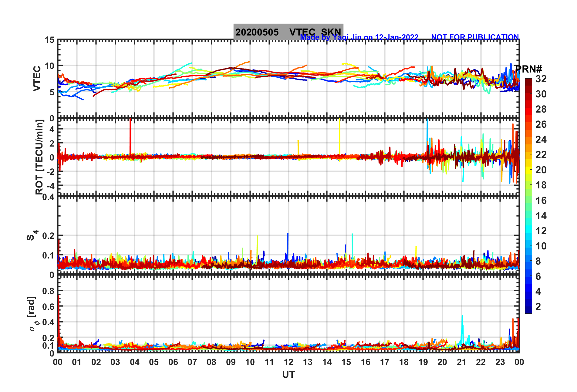Click the 'NOT FOR PUBLICATION' notice text
This screenshot has width=577, height=392.
475,37
